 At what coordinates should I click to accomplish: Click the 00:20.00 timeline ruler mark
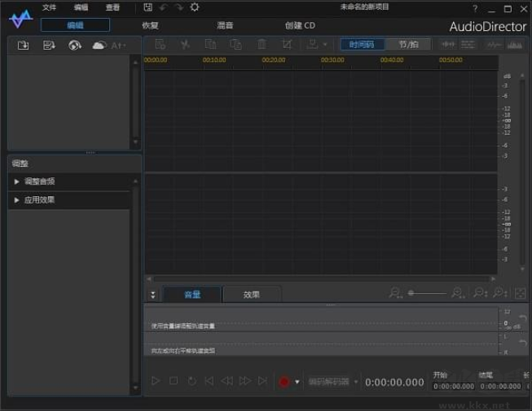pyautogui.click(x=274, y=60)
